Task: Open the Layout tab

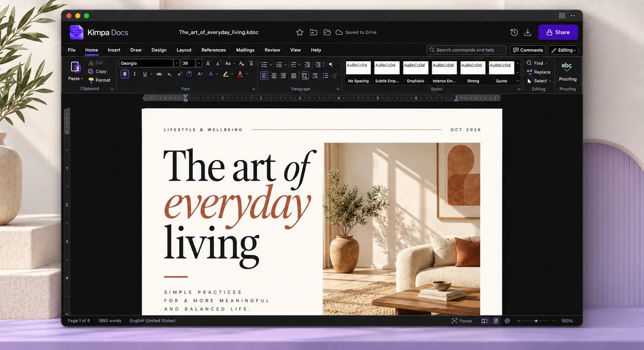Action: coord(184,50)
